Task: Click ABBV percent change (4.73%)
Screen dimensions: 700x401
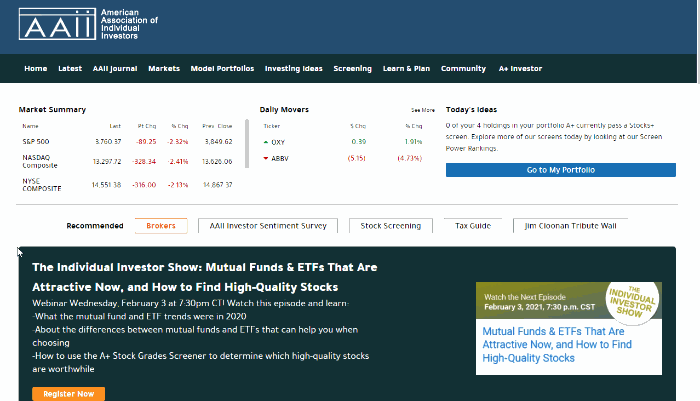Action: point(409,158)
